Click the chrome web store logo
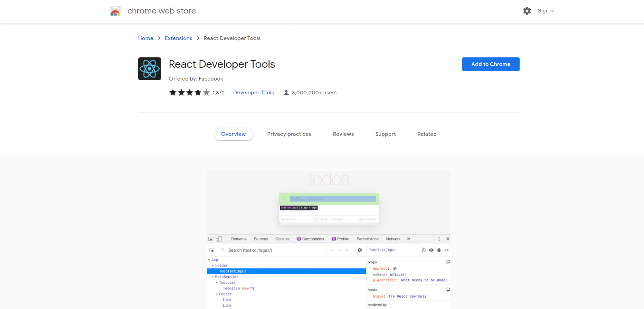 [115, 11]
